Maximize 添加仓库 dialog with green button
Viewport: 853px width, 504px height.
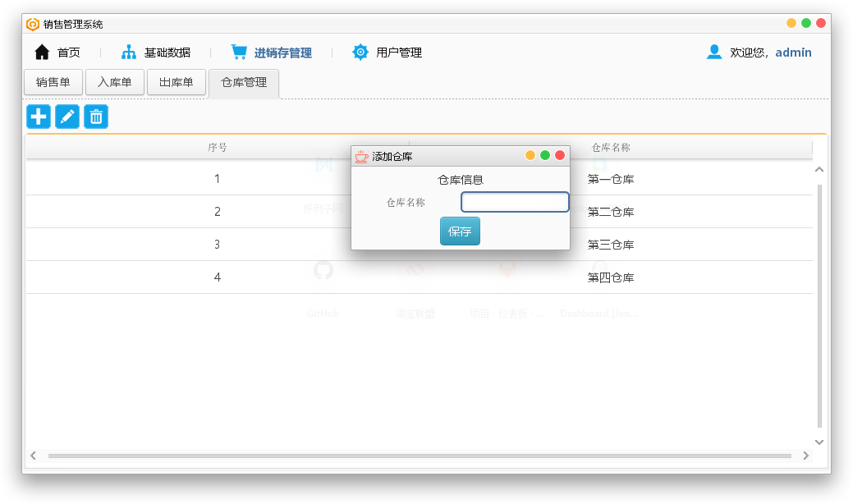(x=545, y=155)
